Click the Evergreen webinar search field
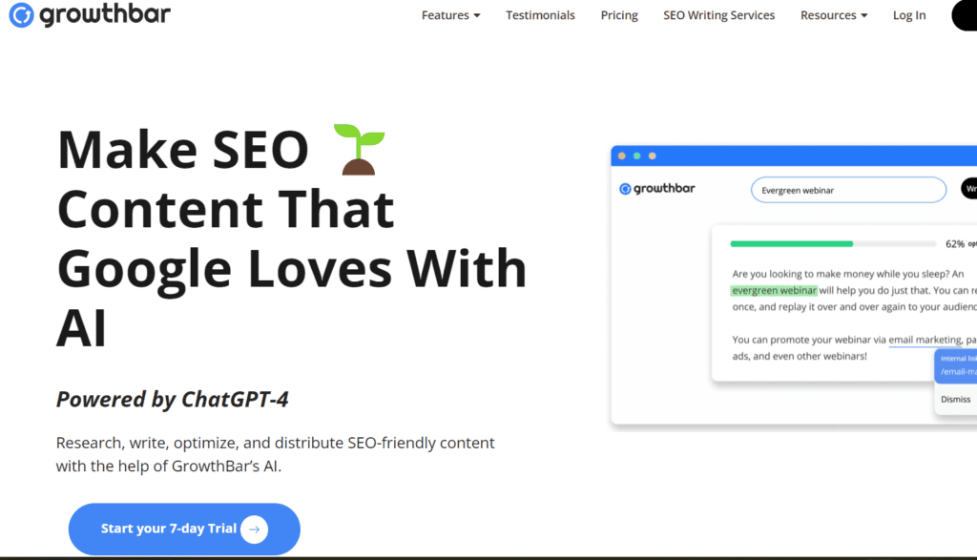 tap(847, 190)
